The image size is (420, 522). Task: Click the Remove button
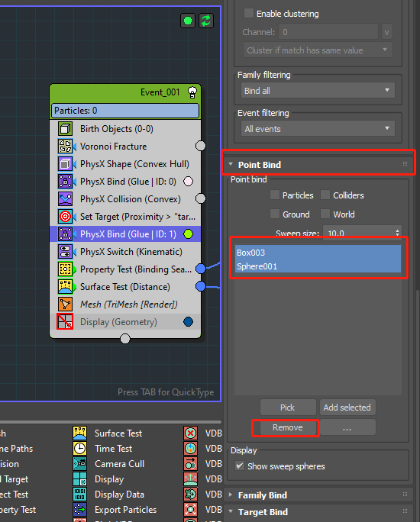pos(288,427)
